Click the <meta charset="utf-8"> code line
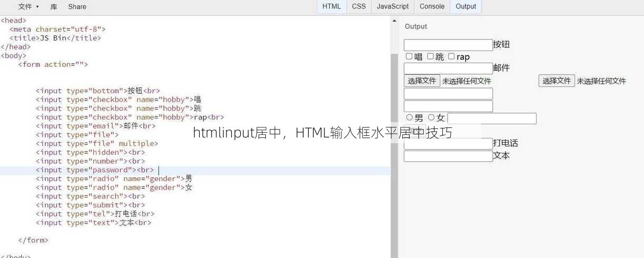The height and width of the screenshot is (258, 644). pyautogui.click(x=57, y=29)
